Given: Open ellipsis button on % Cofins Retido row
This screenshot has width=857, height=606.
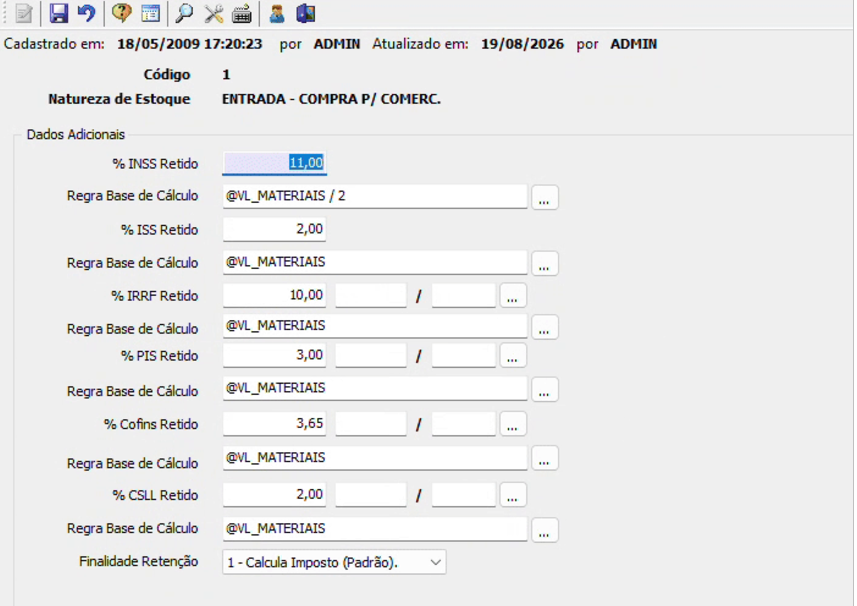Looking at the screenshot, I should 512,424.
